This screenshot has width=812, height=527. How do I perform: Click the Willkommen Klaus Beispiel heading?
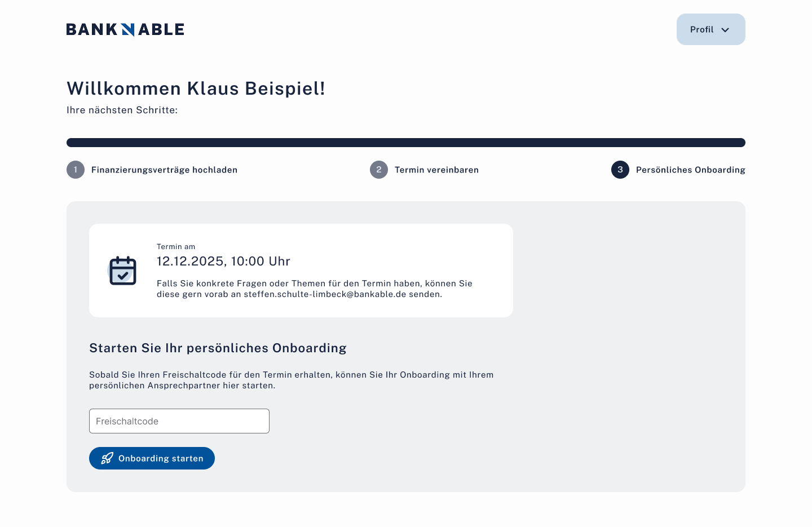(x=196, y=88)
